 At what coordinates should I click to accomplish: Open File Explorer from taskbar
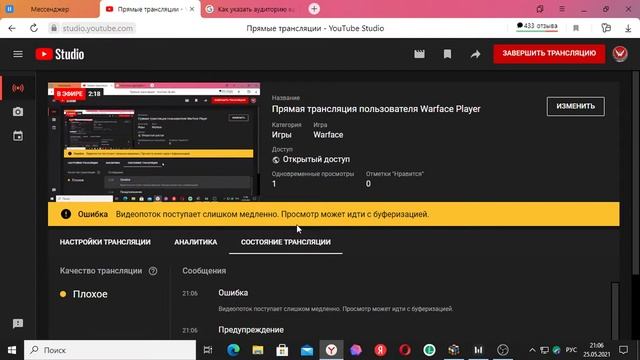(258, 350)
